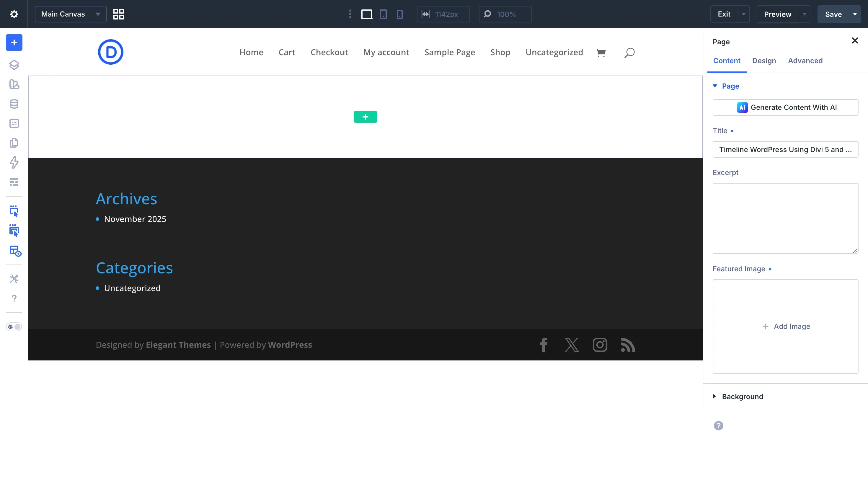Open the Preview dropdown arrow
Image resolution: width=868 pixels, height=493 pixels.
tap(804, 14)
